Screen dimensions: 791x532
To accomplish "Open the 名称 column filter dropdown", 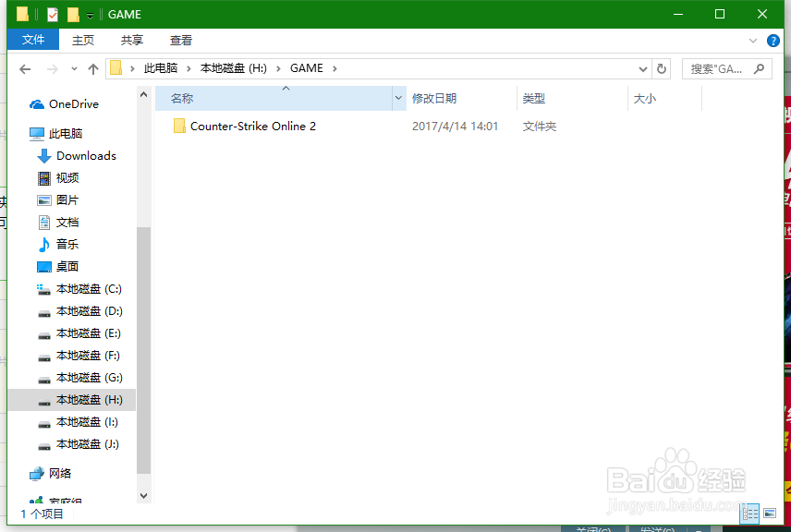I will pyautogui.click(x=399, y=98).
